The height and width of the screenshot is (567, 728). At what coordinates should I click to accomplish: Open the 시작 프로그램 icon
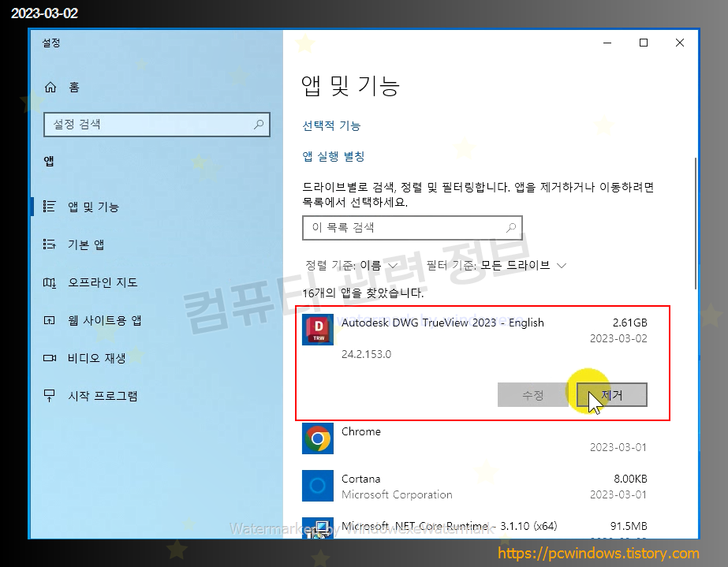pos(49,396)
